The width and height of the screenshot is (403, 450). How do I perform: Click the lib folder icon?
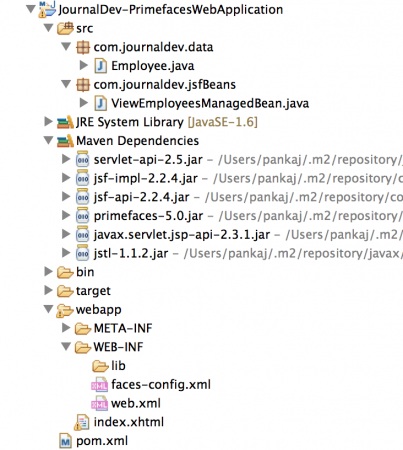coord(100,366)
